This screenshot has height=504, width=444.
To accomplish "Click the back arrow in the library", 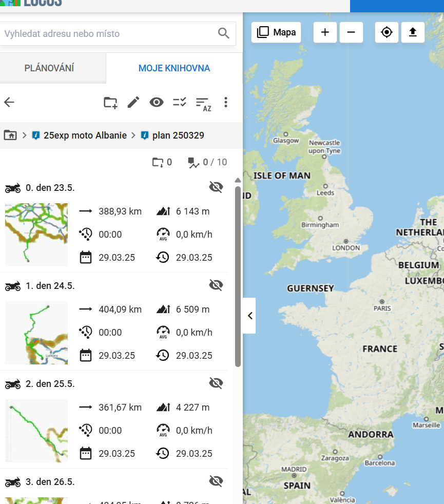I will click(x=9, y=102).
